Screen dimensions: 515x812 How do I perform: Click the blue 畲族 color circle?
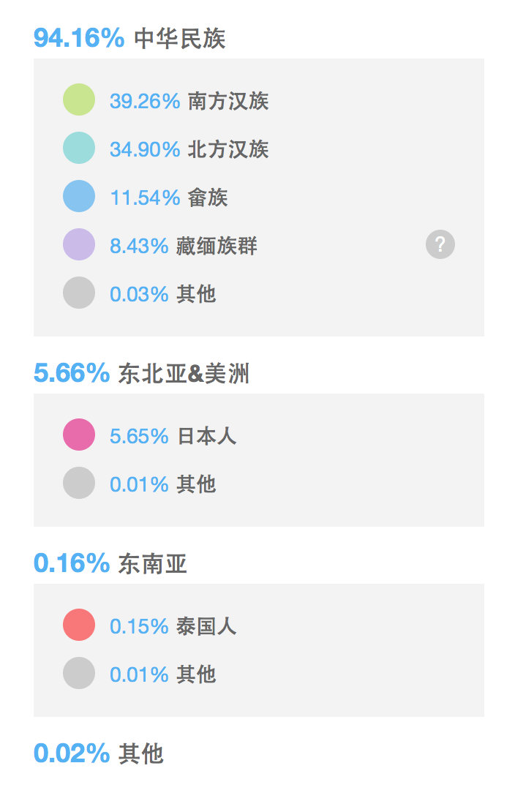pyautogui.click(x=79, y=196)
